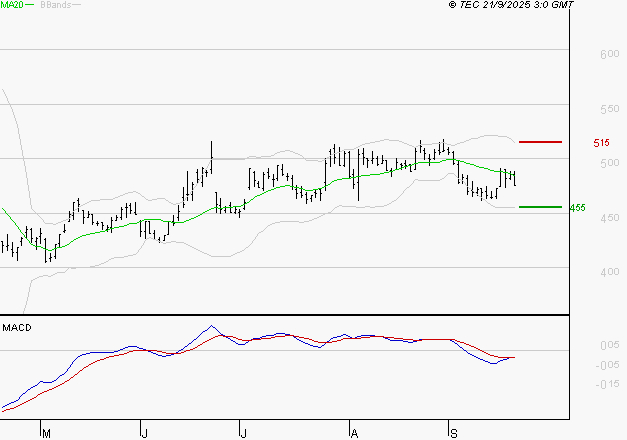Click the last price bar on the chart
This screenshot has width=627, height=440.
[x=514, y=178]
